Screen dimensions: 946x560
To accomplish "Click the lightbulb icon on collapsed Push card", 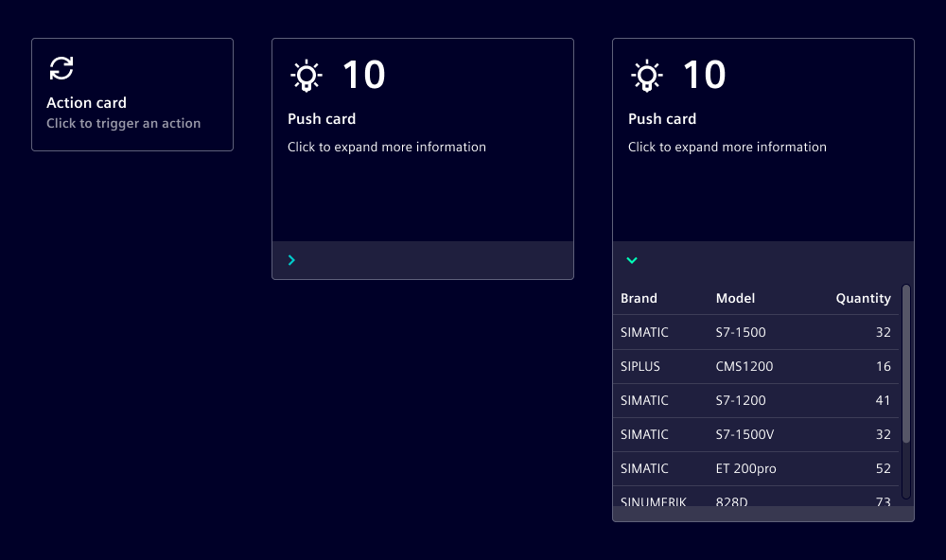I will coord(306,76).
